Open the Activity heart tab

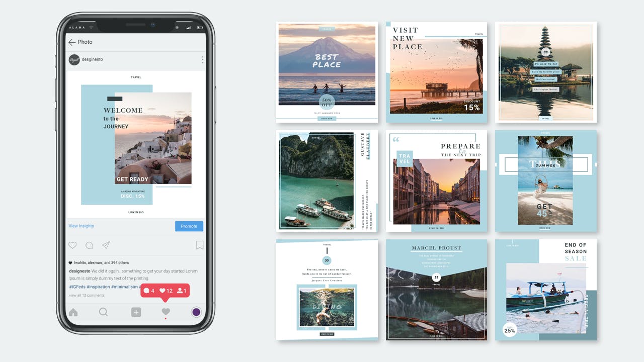tap(166, 312)
